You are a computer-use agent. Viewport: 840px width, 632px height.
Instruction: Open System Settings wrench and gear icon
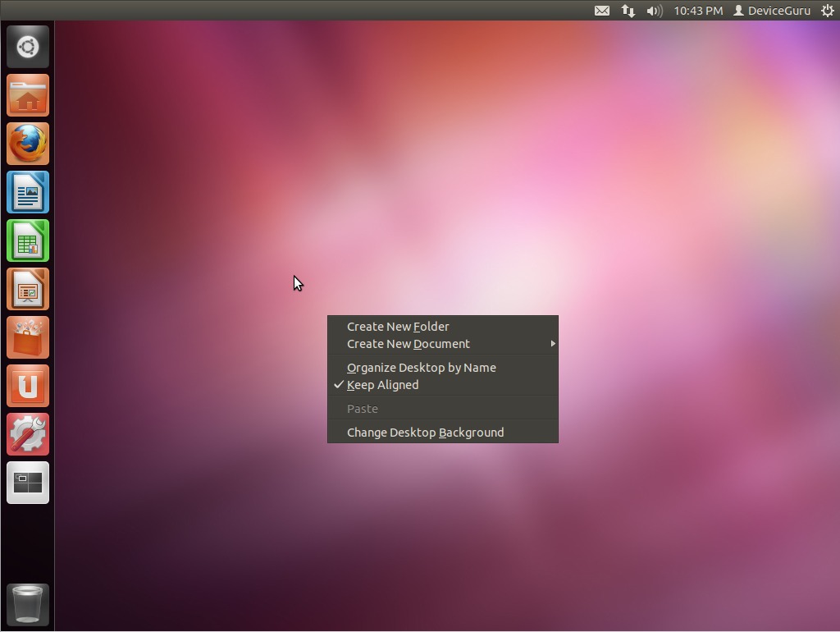28,434
